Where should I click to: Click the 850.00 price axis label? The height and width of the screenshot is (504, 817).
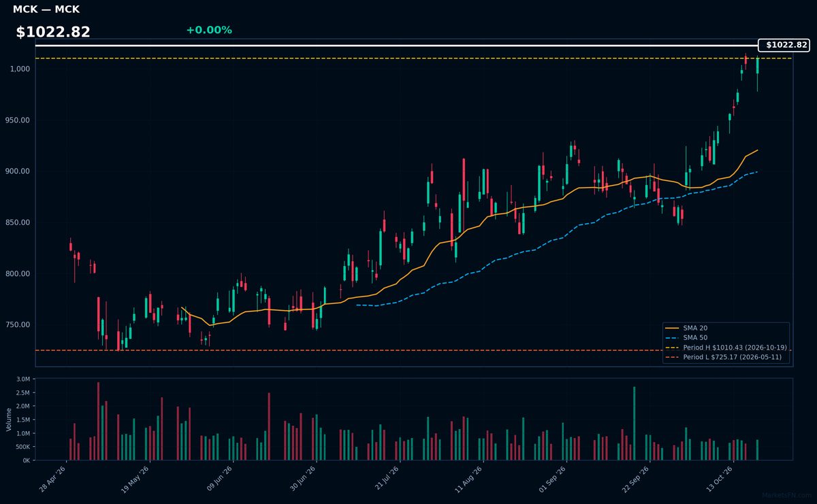coord(18,222)
